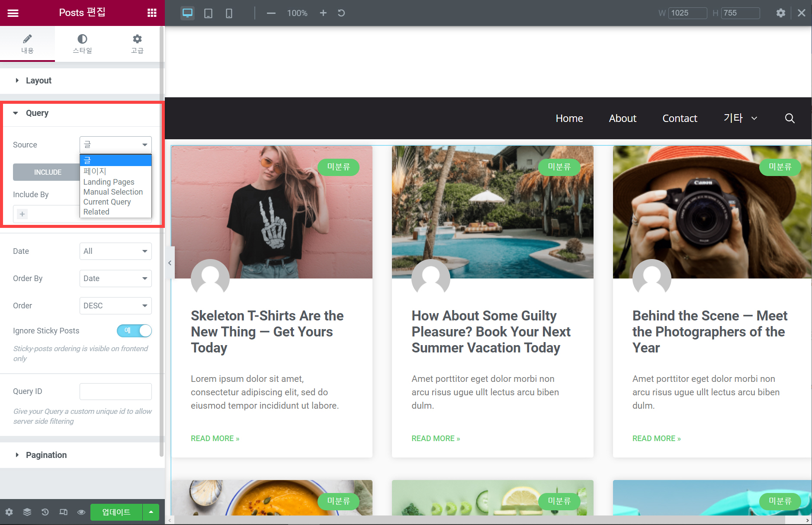812x525 pixels.
Task: Choose Landing Pages source option
Action: 116,182
